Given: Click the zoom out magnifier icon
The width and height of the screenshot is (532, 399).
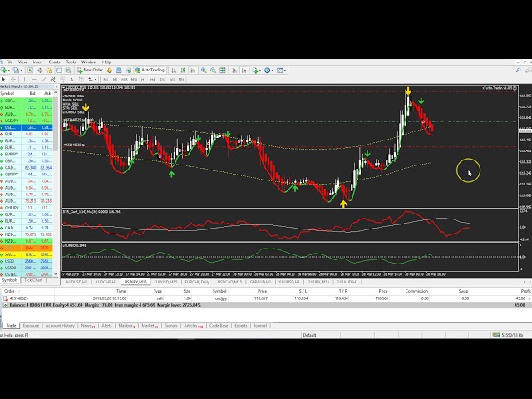Looking at the screenshot, I should point(213,70).
